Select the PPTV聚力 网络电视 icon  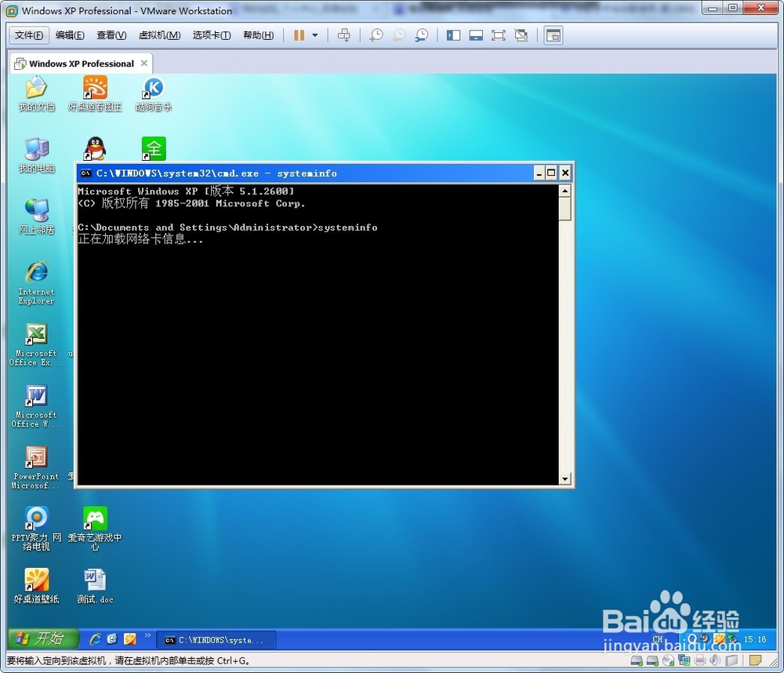pos(36,529)
